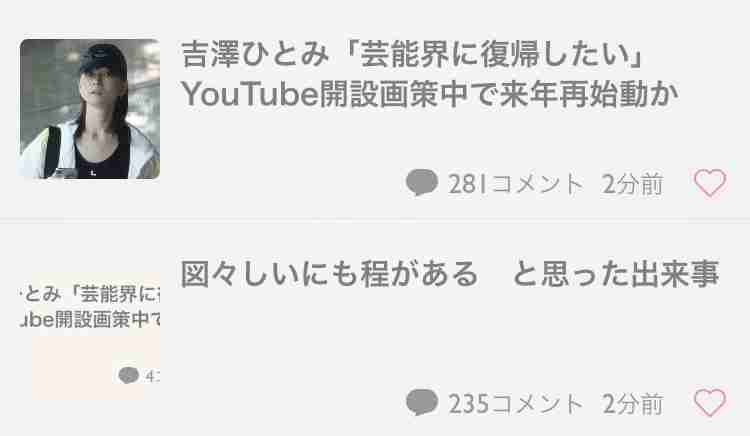750x436 pixels.
Task: Open the 吉澤ひとみ photo thumbnail
Action: click(90, 109)
